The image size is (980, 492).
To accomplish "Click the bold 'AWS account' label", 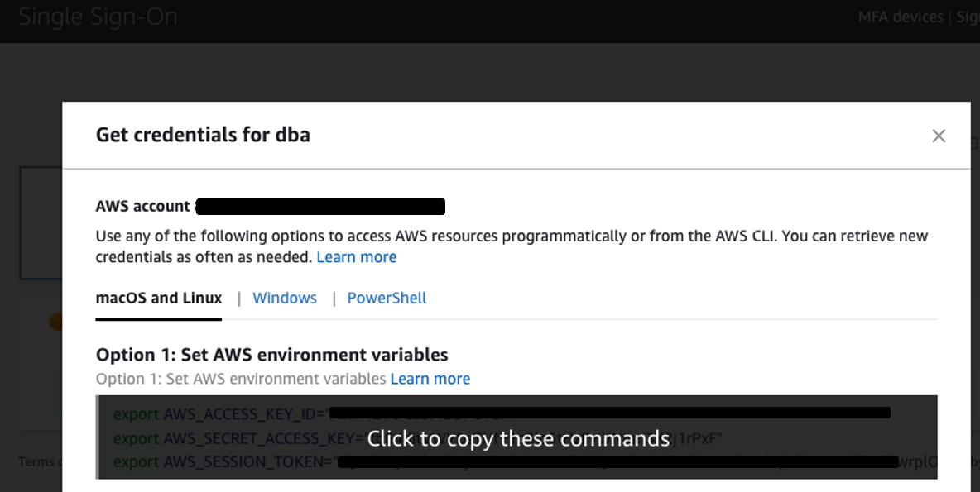I will pos(142,206).
